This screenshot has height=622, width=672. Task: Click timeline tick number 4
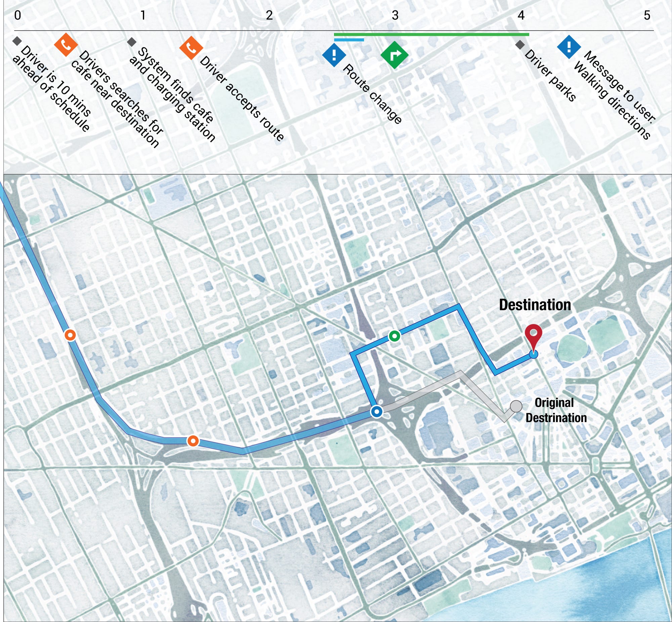click(x=521, y=15)
